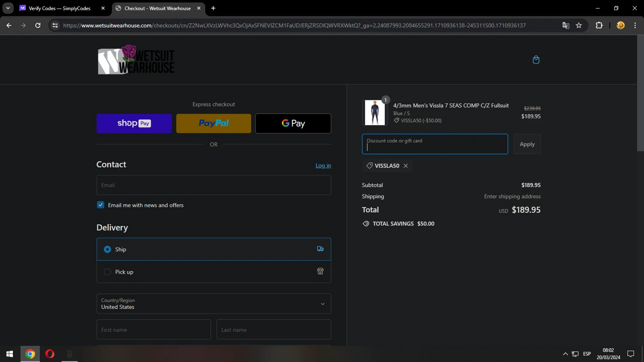This screenshot has height=362, width=644.
Task: Click the VISSLA50 tag icon
Action: 370,166
